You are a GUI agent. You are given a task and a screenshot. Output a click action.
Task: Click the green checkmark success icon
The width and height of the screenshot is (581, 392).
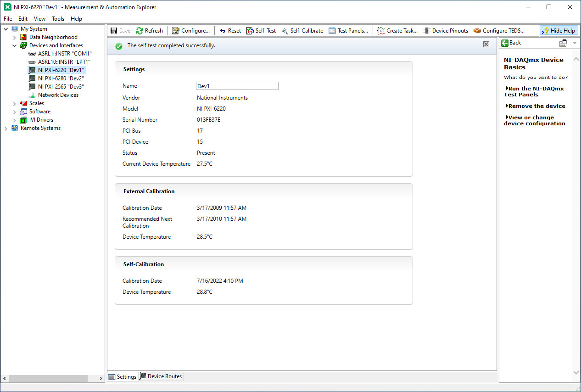click(x=119, y=46)
